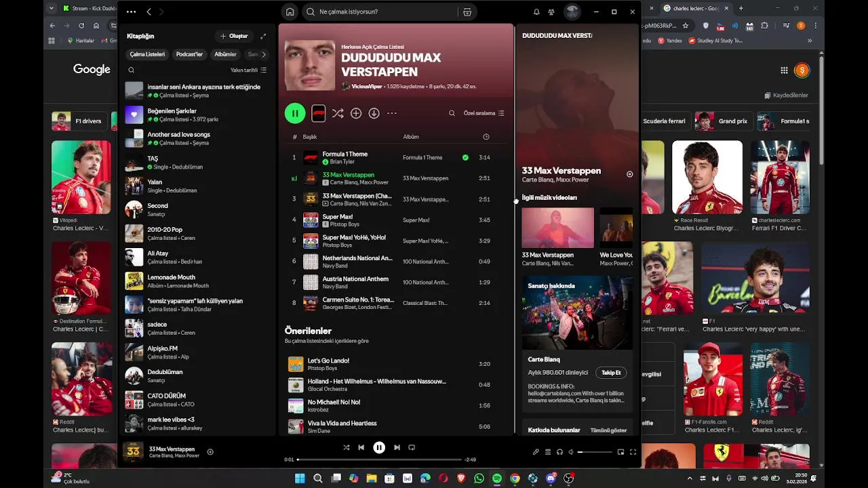Toggle shuffle in the bottom player bar
The image size is (868, 488).
click(347, 447)
